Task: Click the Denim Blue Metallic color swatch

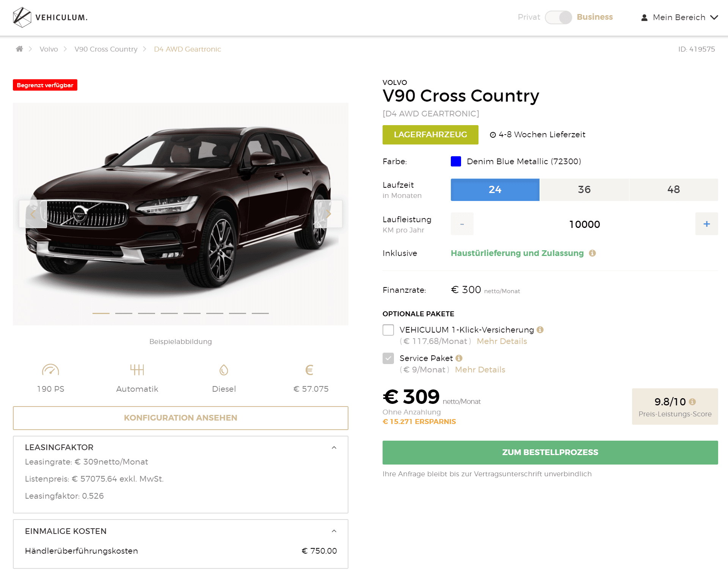Action: [x=456, y=161]
